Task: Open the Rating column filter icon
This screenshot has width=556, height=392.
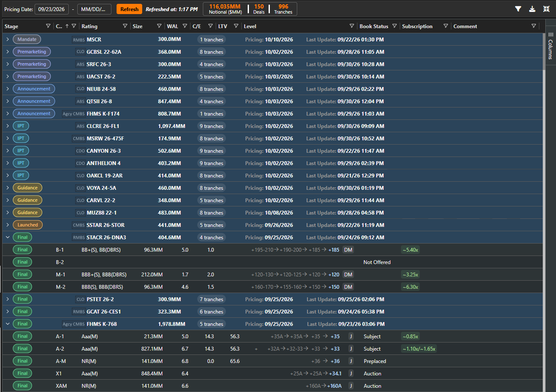Action: point(125,26)
